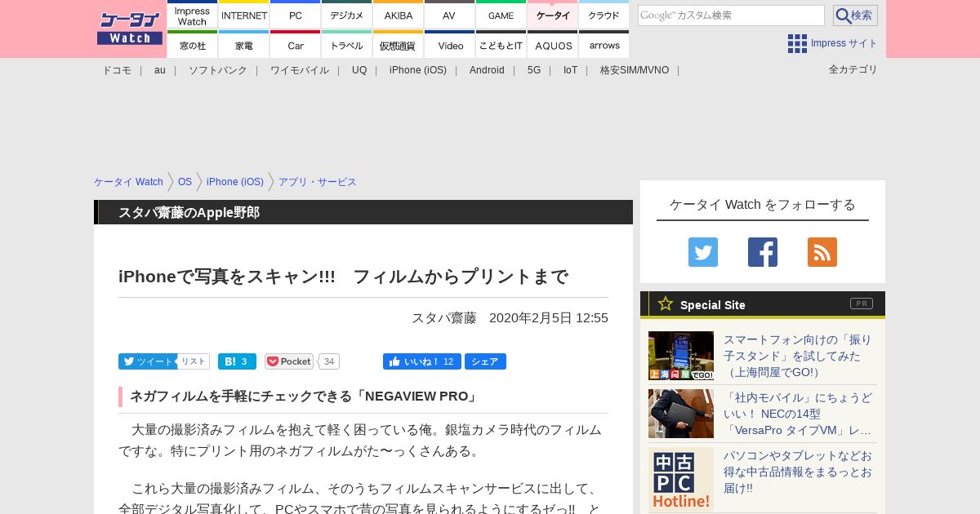The height and width of the screenshot is (514, 980).
Task: Open the こどもとIT tab
Action: pos(501,45)
